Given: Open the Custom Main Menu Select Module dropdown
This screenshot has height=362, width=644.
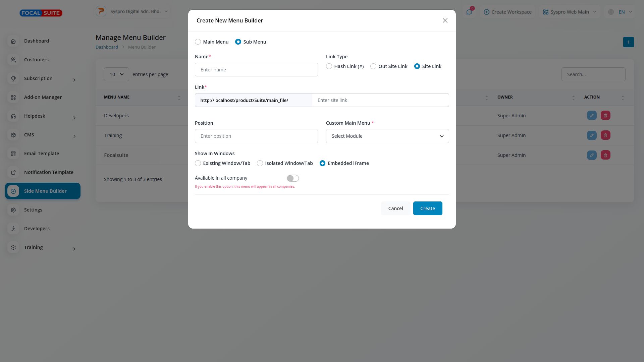Looking at the screenshot, I should point(387,136).
